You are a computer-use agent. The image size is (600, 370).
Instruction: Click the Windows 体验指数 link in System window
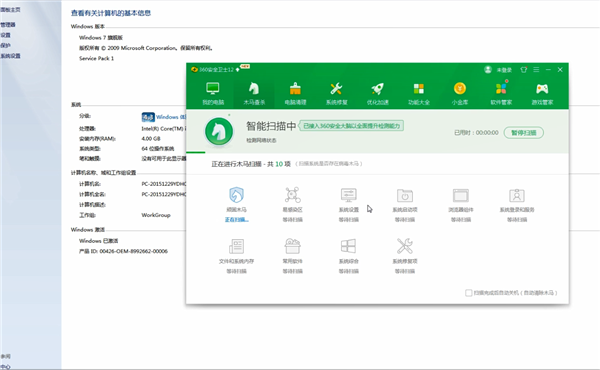171,117
